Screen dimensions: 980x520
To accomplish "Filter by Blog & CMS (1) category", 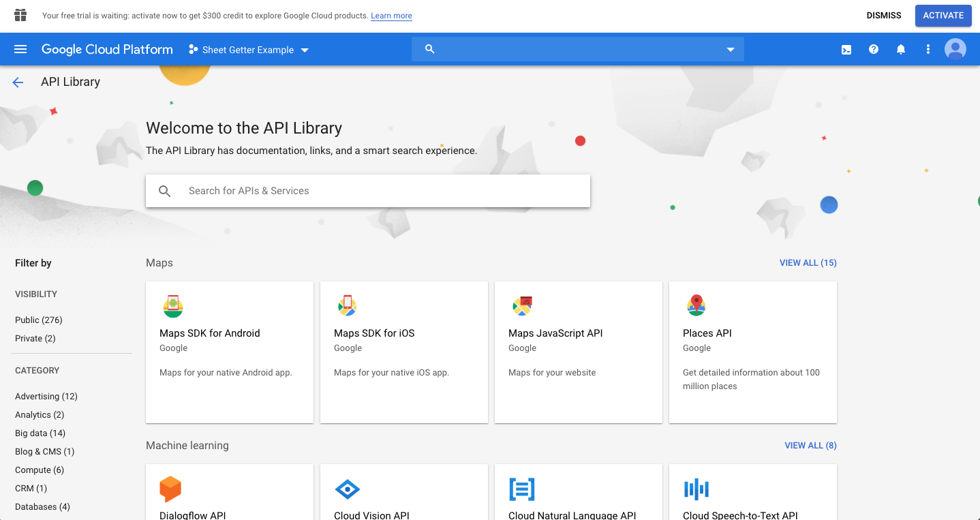I will pyautogui.click(x=45, y=452).
